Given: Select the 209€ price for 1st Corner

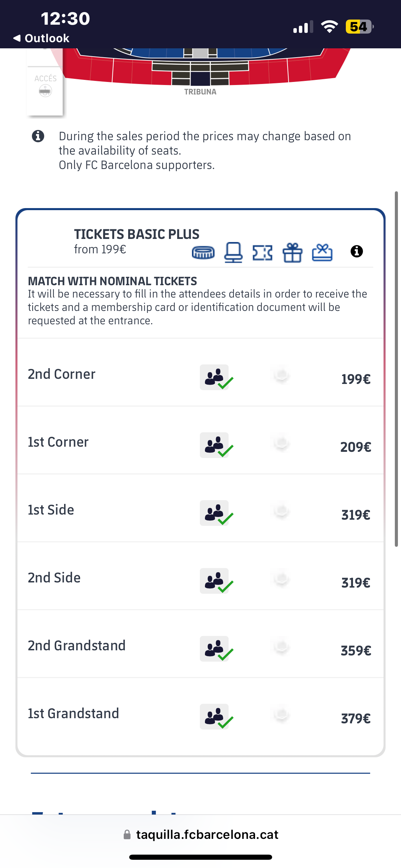Looking at the screenshot, I should pyautogui.click(x=355, y=447).
